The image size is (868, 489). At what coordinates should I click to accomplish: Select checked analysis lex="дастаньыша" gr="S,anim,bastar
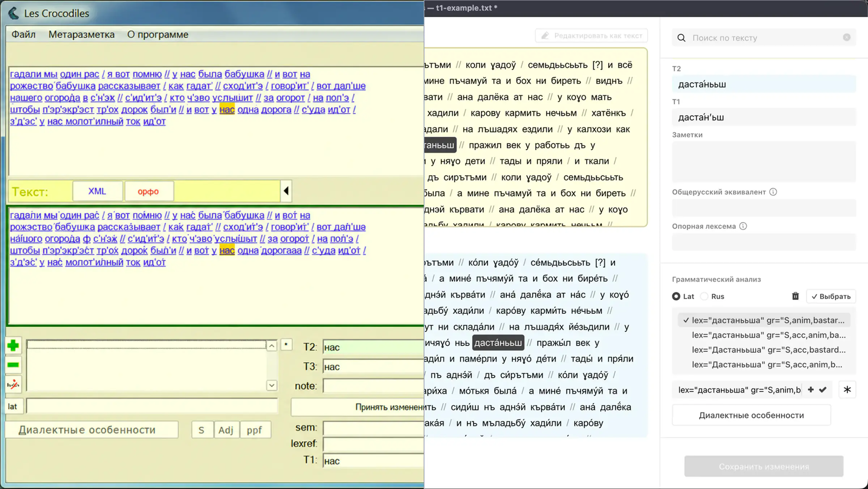(764, 320)
